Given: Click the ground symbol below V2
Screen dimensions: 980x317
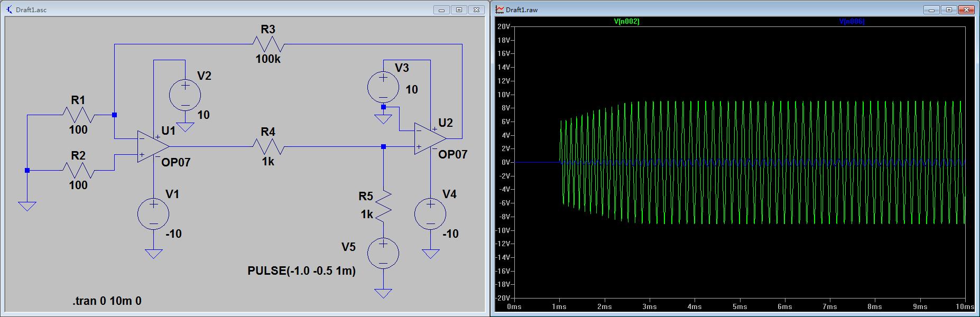Looking at the screenshot, I should (185, 127).
